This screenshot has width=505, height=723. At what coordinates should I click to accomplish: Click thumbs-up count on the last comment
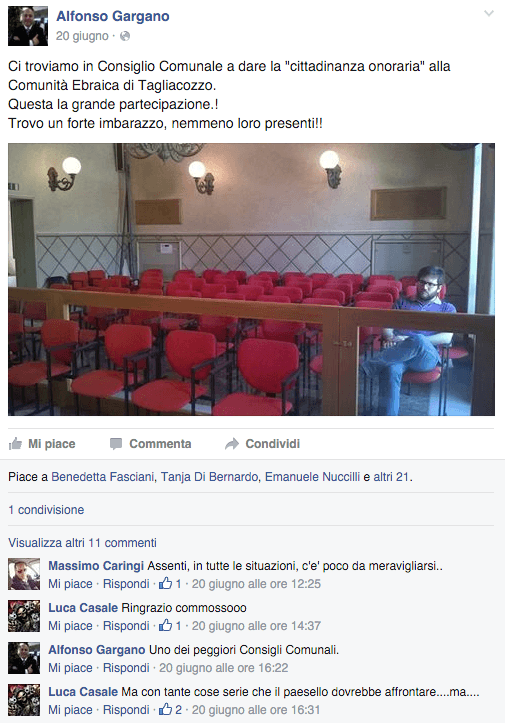pos(170,710)
